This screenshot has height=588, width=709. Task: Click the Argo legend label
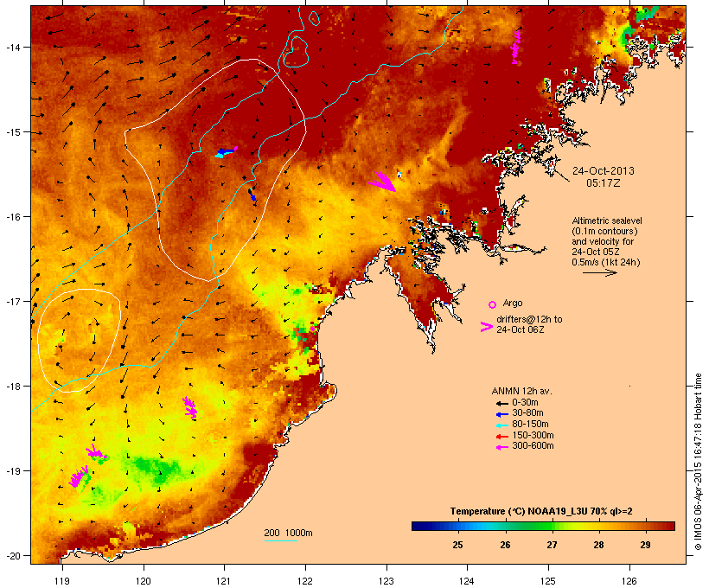(x=513, y=303)
